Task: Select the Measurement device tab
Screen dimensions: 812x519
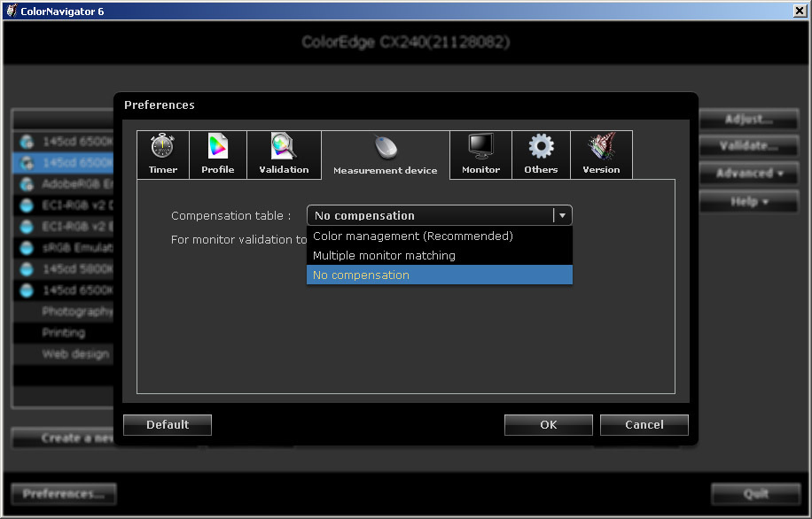Action: [386, 155]
